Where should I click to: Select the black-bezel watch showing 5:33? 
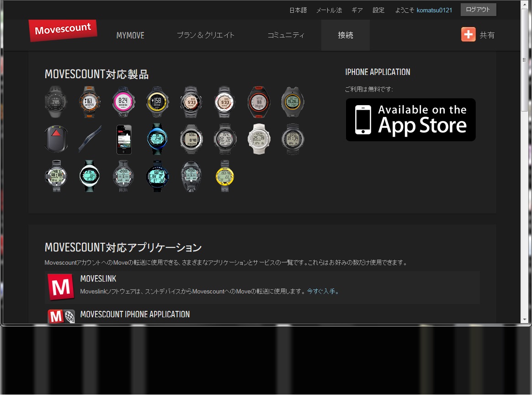point(192,102)
